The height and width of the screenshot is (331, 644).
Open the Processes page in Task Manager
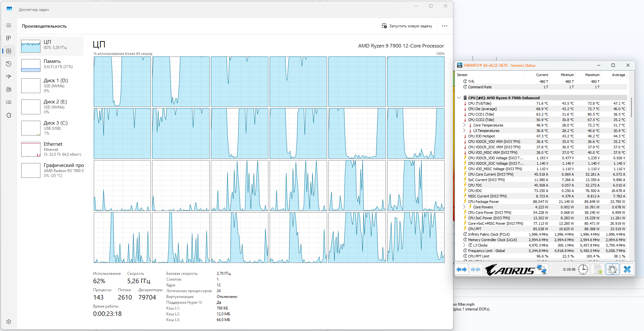pos(9,38)
